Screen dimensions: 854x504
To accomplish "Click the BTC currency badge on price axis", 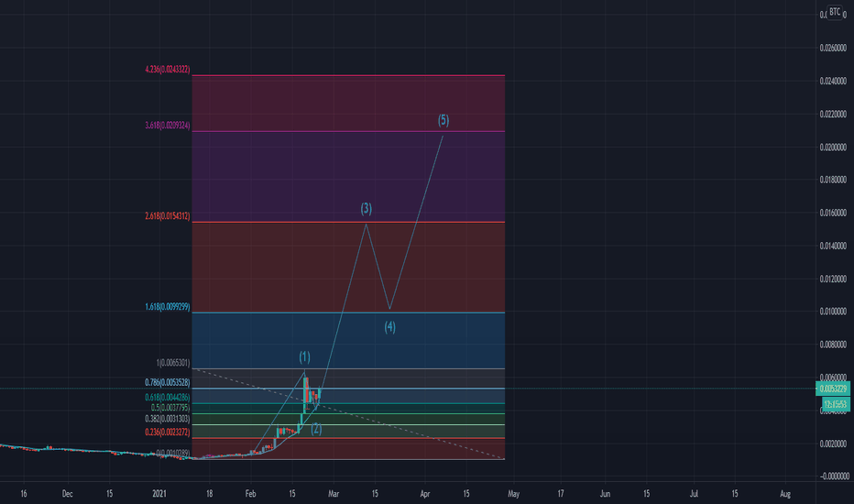I will [835, 11].
